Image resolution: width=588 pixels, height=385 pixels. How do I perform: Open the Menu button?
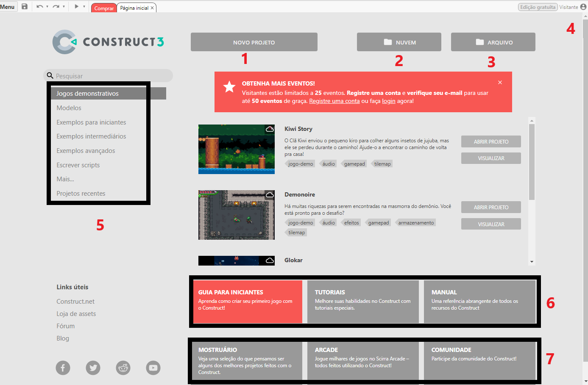pos(8,7)
